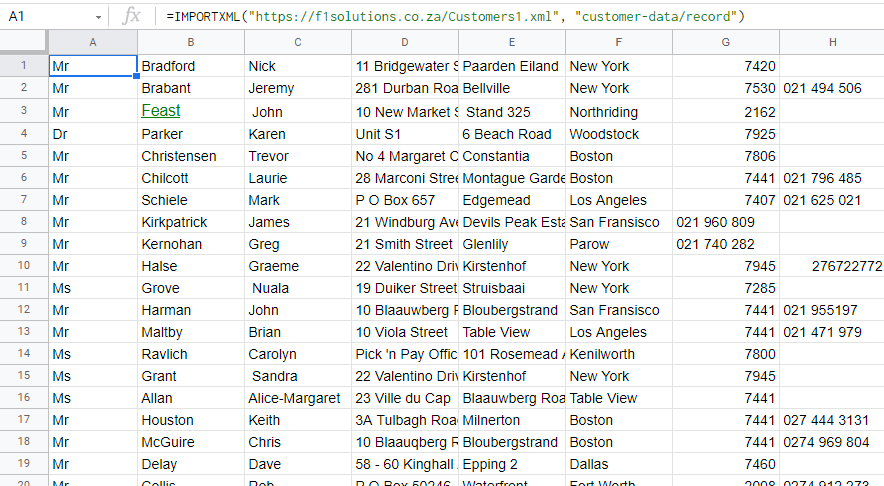
Task: Select the Dr title cell in row 4
Action: 93,134
